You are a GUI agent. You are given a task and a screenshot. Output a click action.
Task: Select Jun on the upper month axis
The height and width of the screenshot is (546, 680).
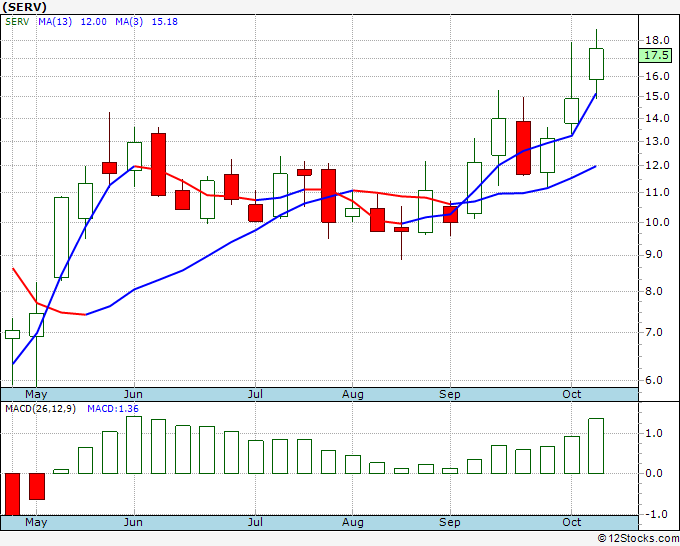tap(133, 394)
